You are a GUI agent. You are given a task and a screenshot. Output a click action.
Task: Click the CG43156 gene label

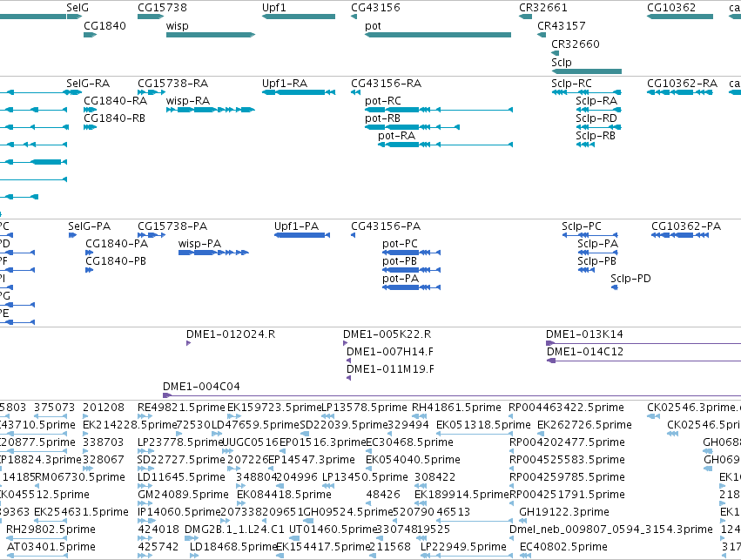[x=375, y=8]
